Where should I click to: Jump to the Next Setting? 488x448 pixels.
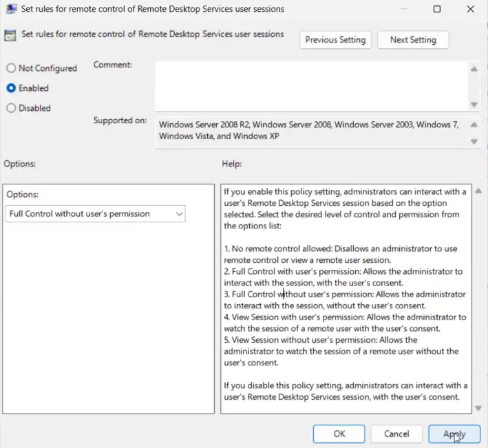click(x=413, y=40)
